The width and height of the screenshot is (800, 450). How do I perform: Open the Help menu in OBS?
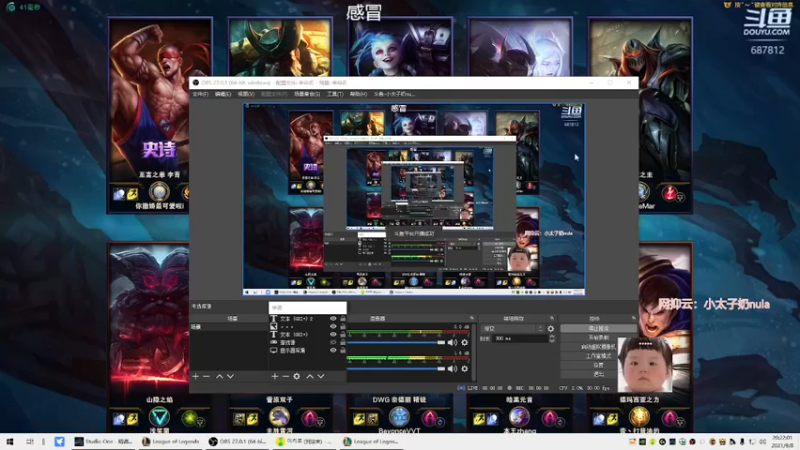[x=358, y=94]
